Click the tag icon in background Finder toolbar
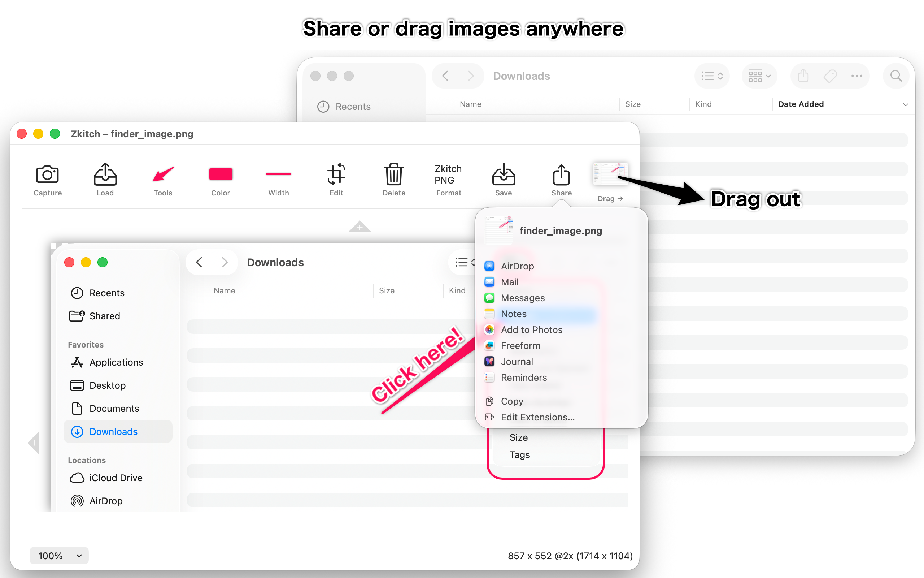This screenshot has width=924, height=578. pos(830,76)
